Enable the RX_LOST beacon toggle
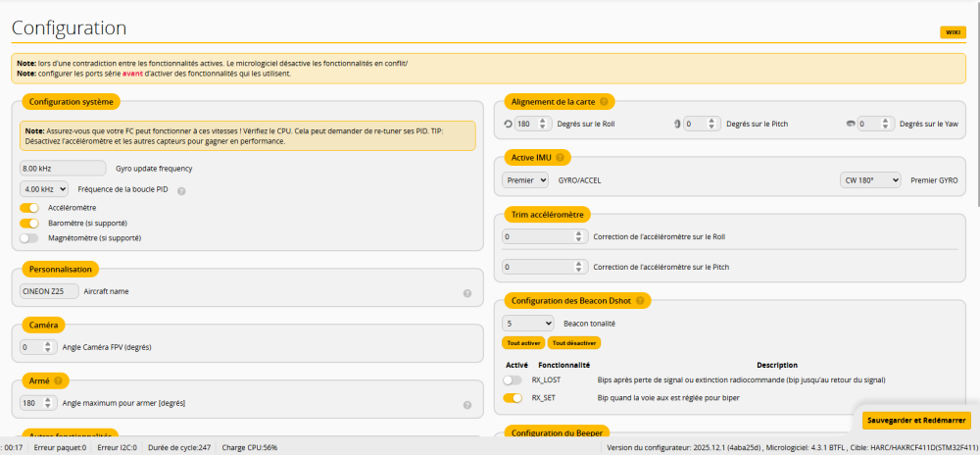The height and width of the screenshot is (455, 980). 512,379
